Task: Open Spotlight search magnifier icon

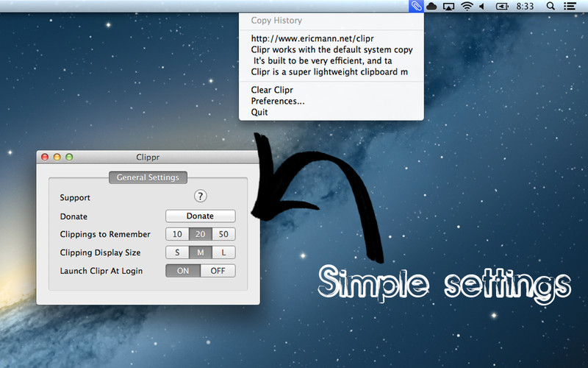Action: (x=551, y=6)
